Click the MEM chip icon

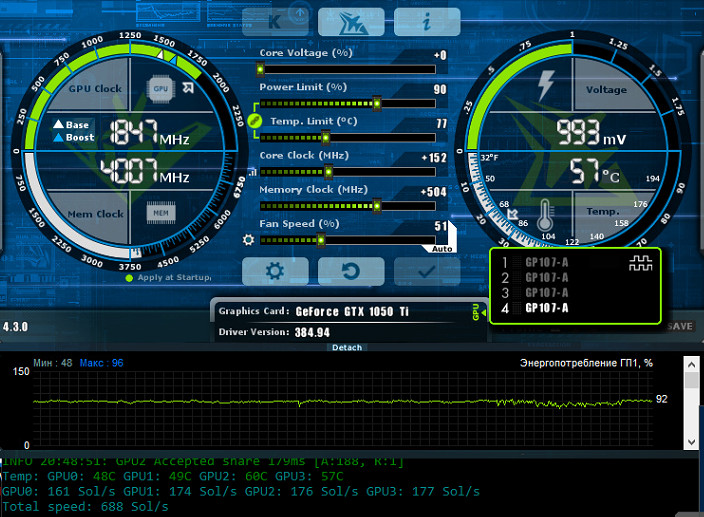pyautogui.click(x=161, y=213)
